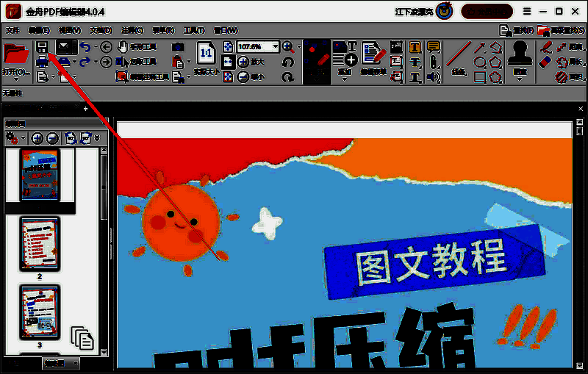Select the Typewriter T tool
Screen dimensions: 588x374
[x=415, y=47]
